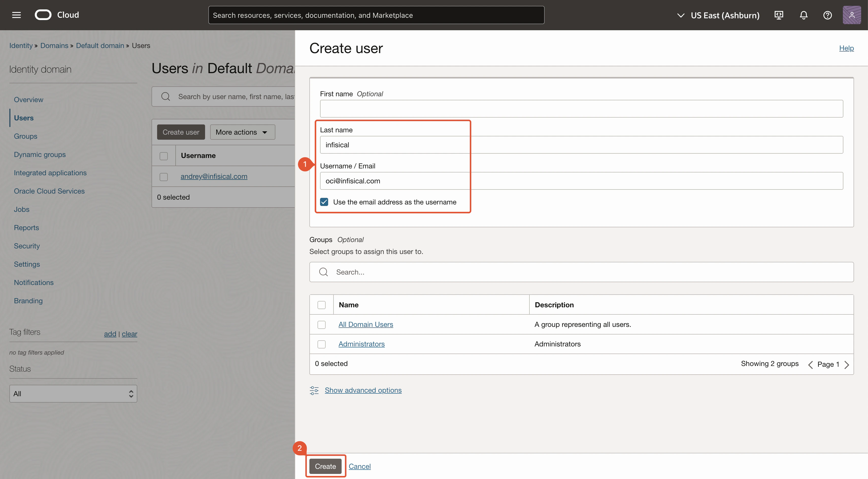Click the Description column header

coord(554,305)
